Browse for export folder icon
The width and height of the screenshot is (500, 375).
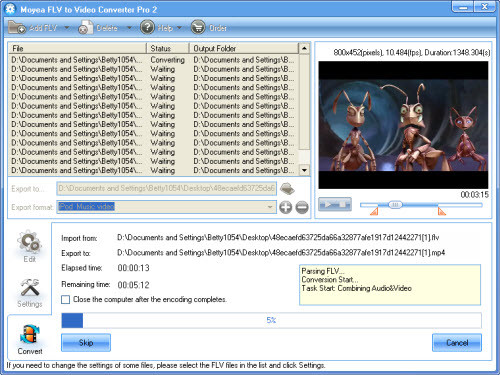click(x=287, y=189)
